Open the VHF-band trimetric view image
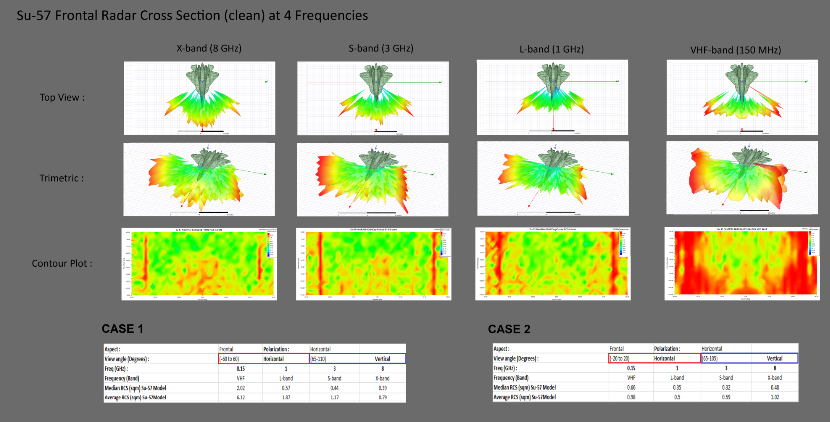The width and height of the screenshot is (830, 422). click(x=743, y=178)
